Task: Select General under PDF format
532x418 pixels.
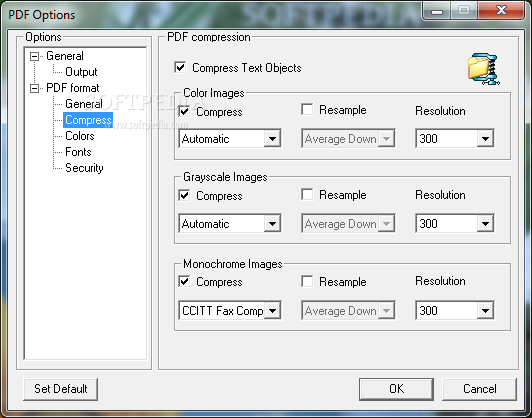Action: pyautogui.click(x=83, y=104)
